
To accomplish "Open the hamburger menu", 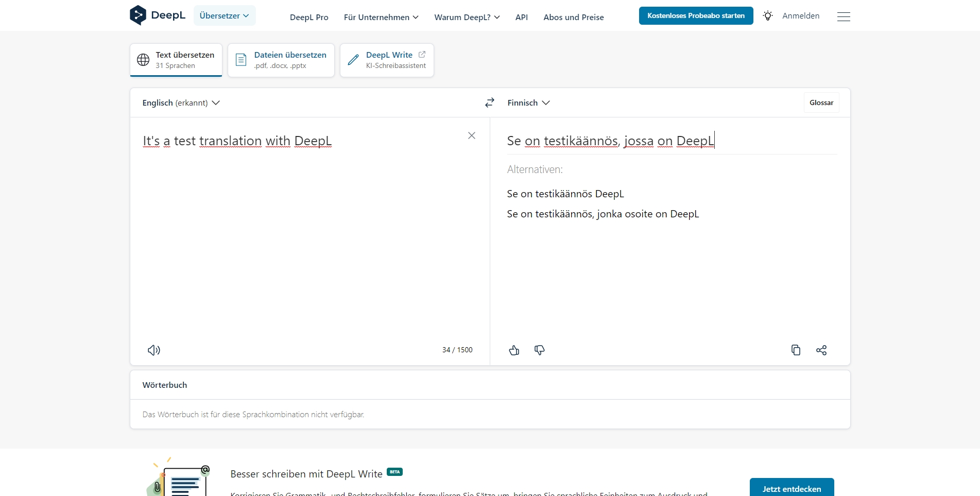I will pyautogui.click(x=844, y=16).
